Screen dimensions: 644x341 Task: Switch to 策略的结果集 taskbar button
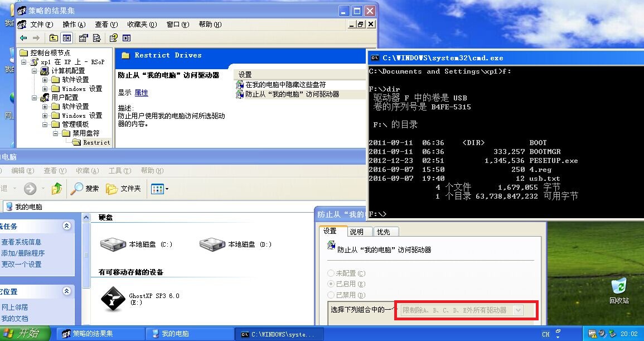[x=100, y=334]
